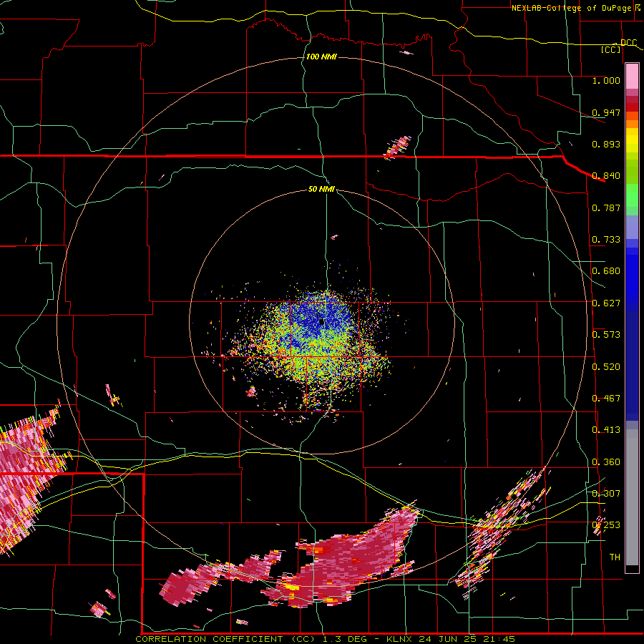Click the 0.627 color scale value
The image size is (644, 644).
[x=606, y=303]
